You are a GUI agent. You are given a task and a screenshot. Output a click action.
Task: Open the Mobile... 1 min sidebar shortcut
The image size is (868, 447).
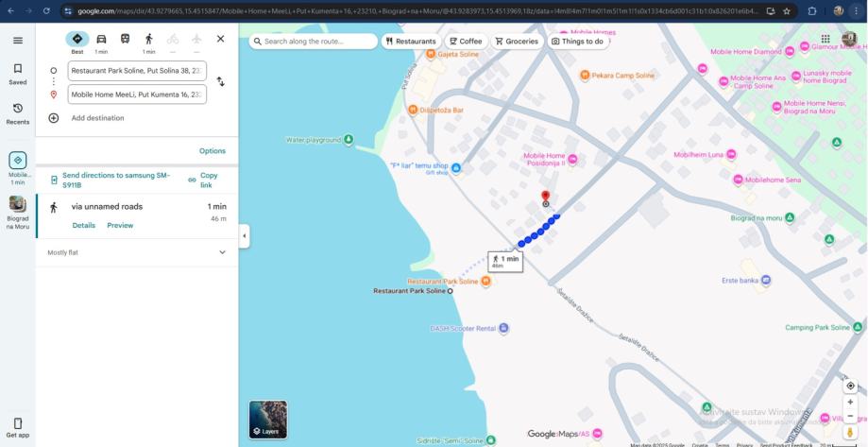click(18, 168)
